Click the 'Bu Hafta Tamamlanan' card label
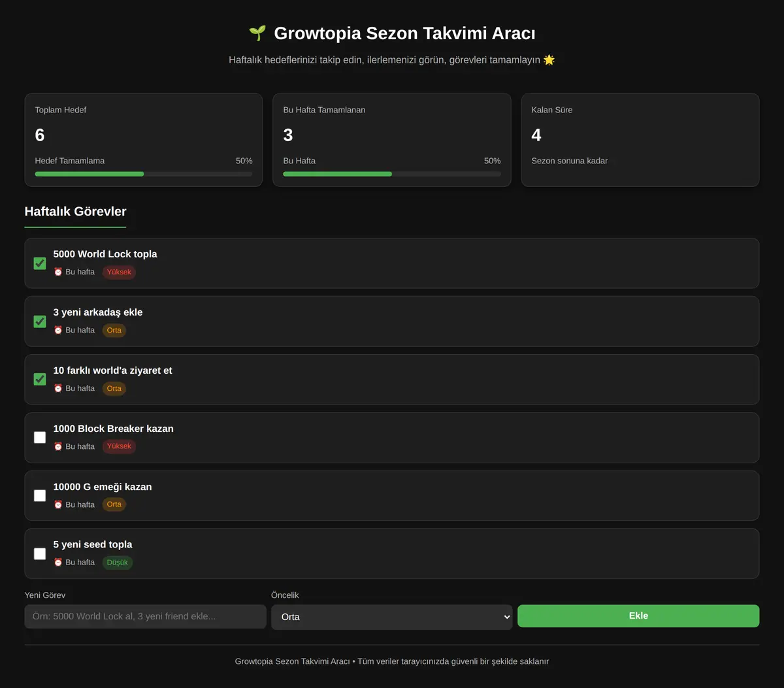This screenshot has height=688, width=784. pos(324,110)
